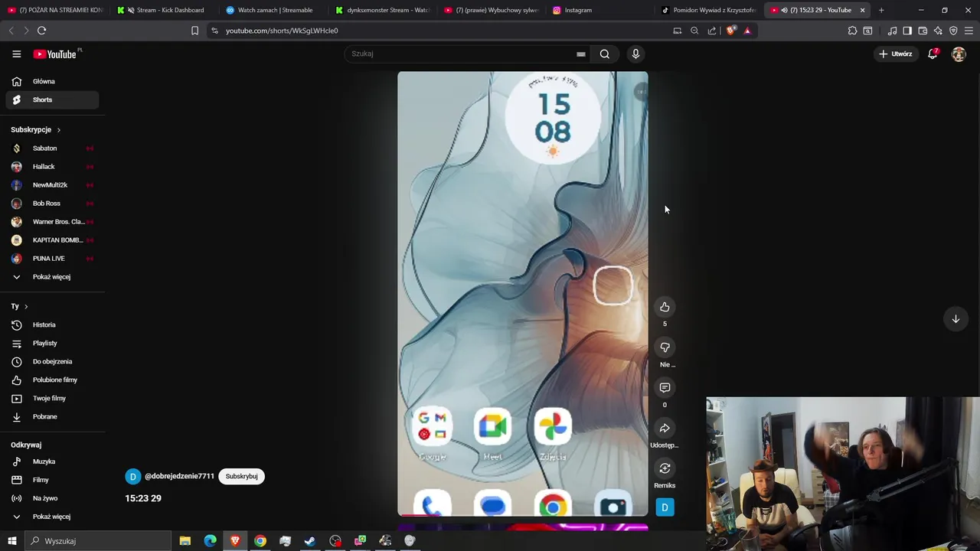Open Na żywo in Odkrywaj
980x551 pixels.
52,498
